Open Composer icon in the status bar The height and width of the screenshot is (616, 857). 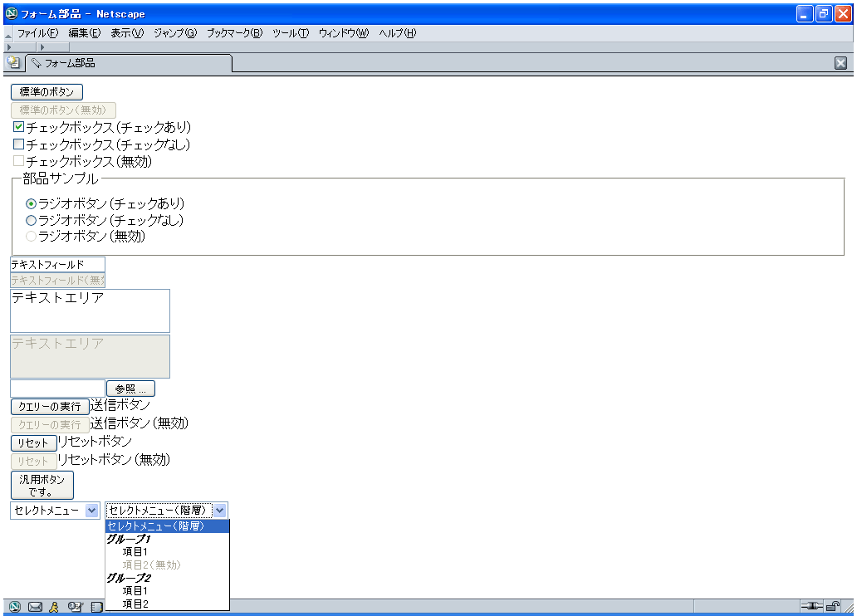pyautogui.click(x=76, y=606)
